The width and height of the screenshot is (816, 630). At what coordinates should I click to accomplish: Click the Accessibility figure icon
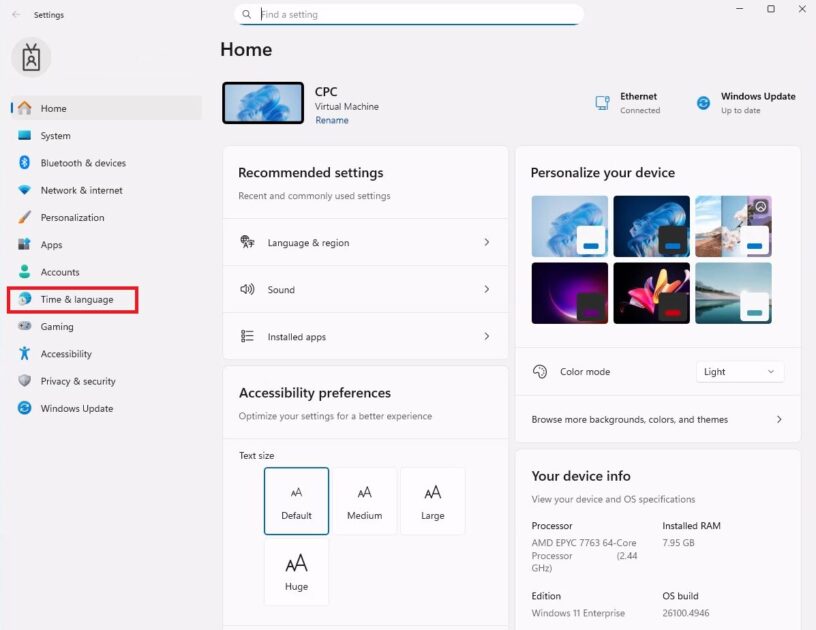pyautogui.click(x=24, y=353)
